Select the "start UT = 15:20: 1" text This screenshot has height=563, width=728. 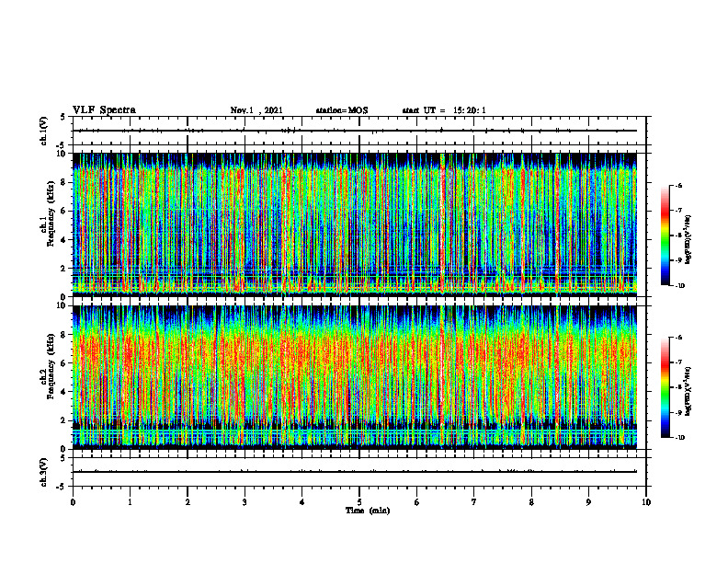pos(444,110)
